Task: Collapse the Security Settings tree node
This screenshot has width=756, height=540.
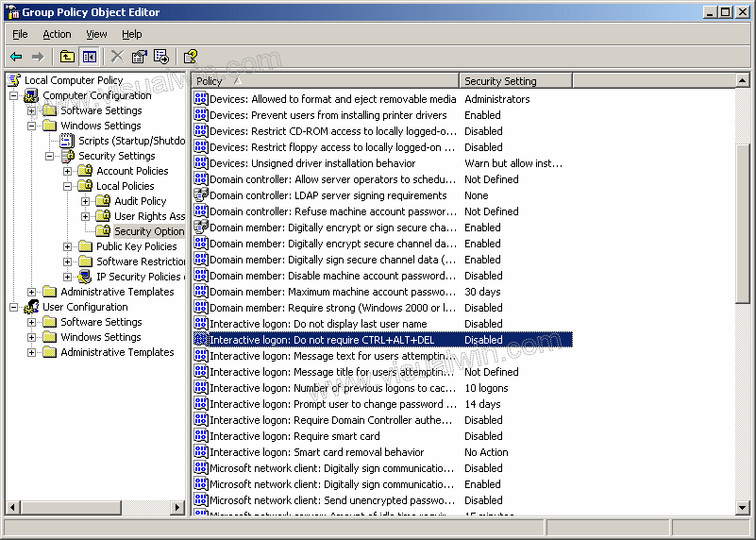Action: pos(50,156)
